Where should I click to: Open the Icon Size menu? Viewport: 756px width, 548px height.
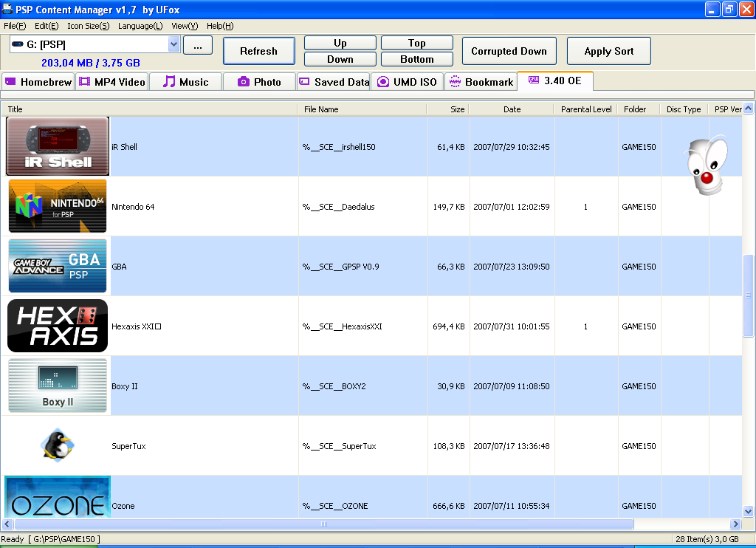[89, 26]
